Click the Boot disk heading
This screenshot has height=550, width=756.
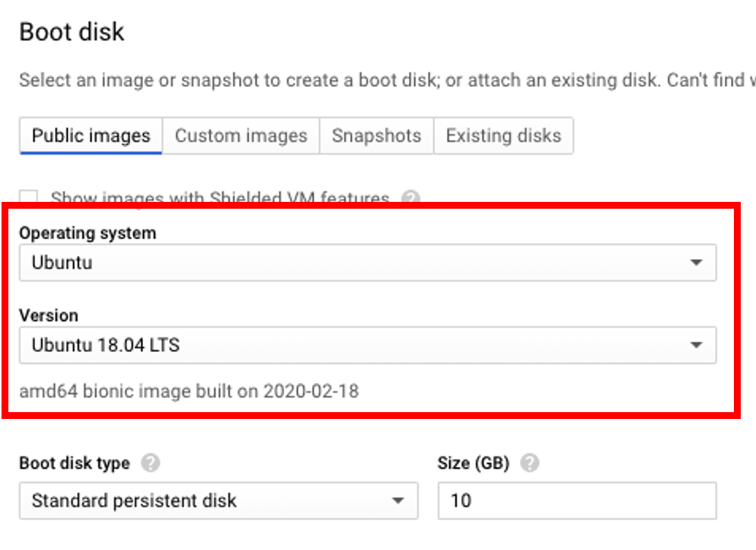72,32
